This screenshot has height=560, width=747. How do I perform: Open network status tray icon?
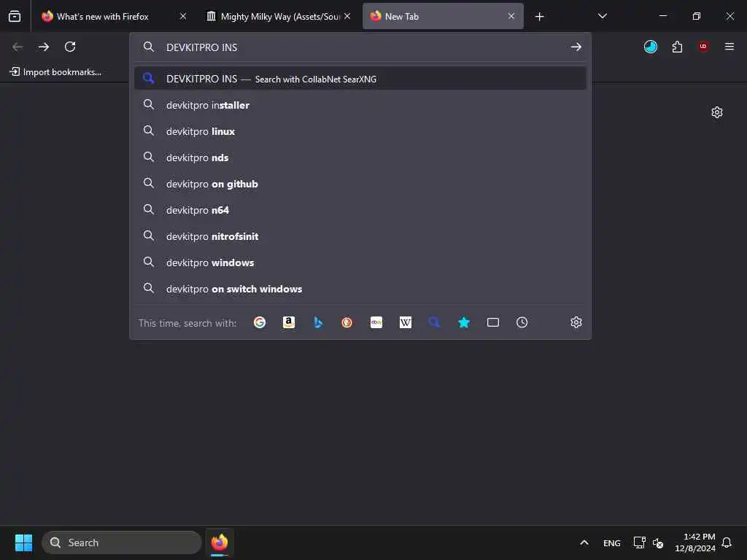[639, 542]
